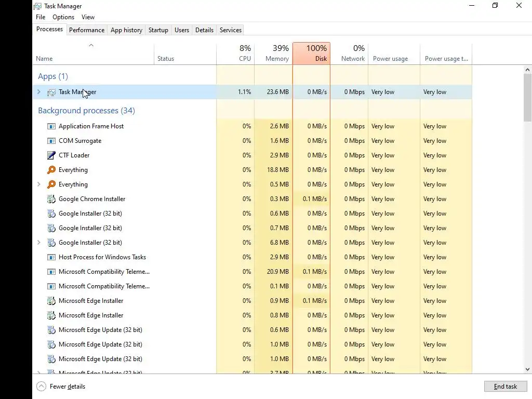This screenshot has height=399, width=532.
Task: Sort processes by Disk column header
Action: tap(312, 54)
